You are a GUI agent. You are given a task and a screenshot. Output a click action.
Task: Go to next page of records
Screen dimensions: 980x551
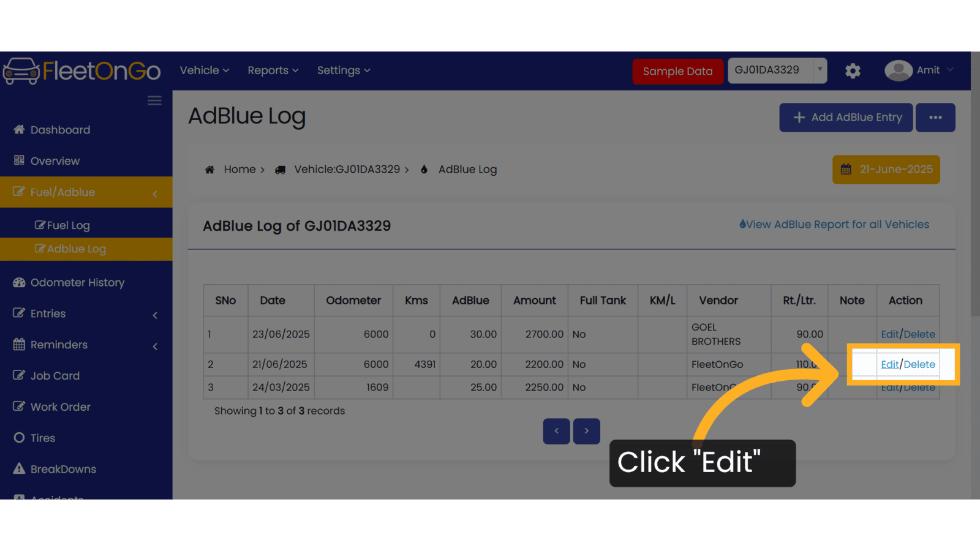click(x=586, y=432)
